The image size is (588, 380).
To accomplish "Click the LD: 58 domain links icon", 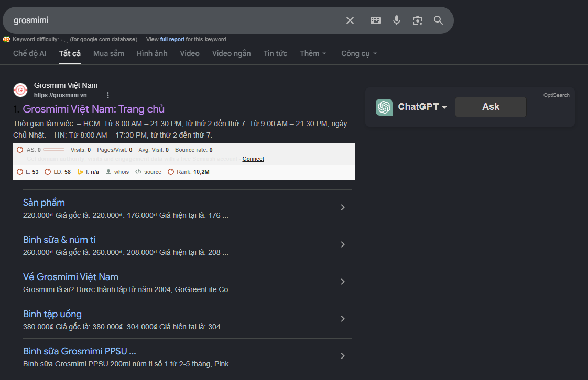I will [x=48, y=172].
